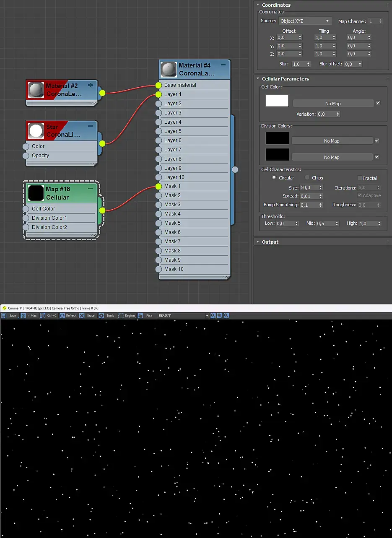Click Division Color1 socket on Map #18
The width and height of the screenshot is (392, 538).
tap(26, 218)
